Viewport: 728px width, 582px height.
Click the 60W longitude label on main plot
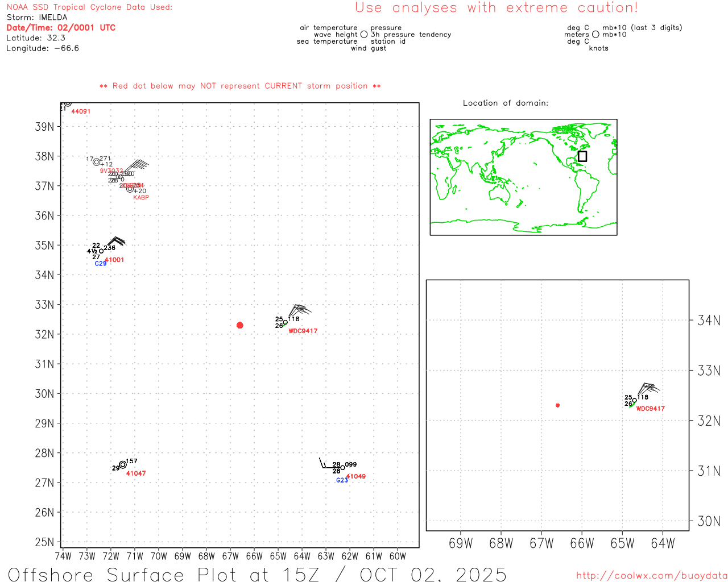coord(398,556)
